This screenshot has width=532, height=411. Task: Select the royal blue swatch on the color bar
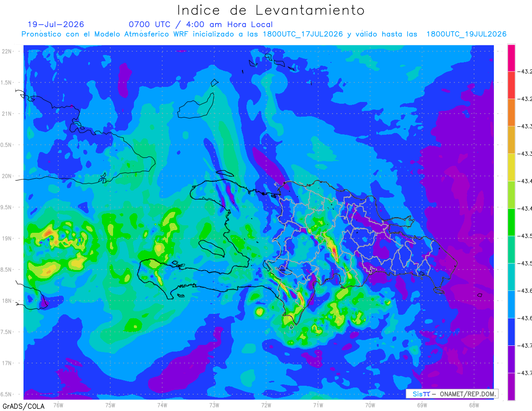click(x=511, y=332)
